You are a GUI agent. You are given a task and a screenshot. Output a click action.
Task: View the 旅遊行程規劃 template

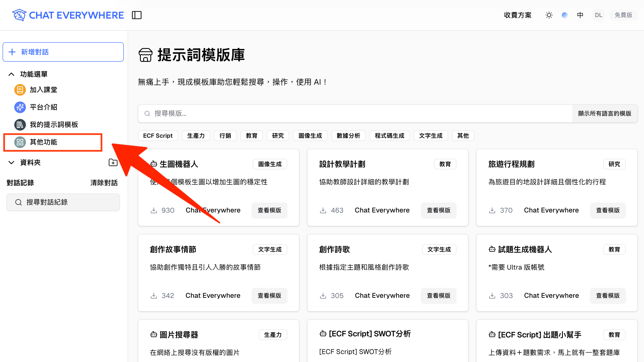608,210
